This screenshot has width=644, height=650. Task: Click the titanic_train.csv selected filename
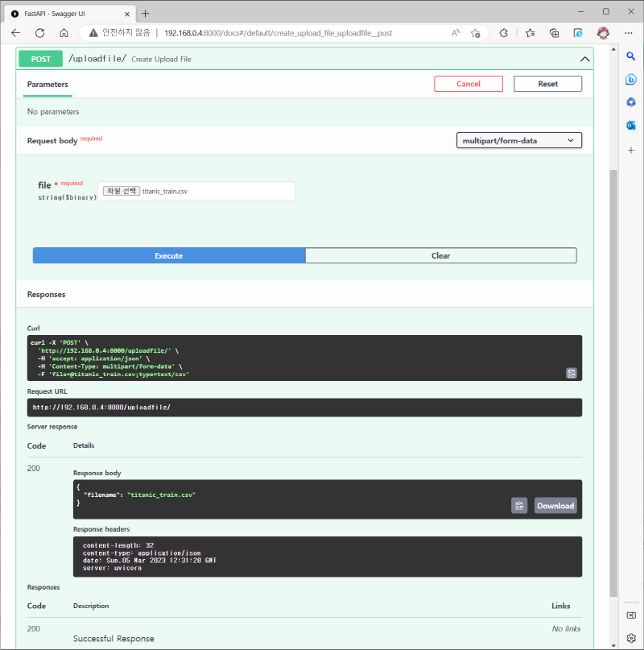[165, 192]
